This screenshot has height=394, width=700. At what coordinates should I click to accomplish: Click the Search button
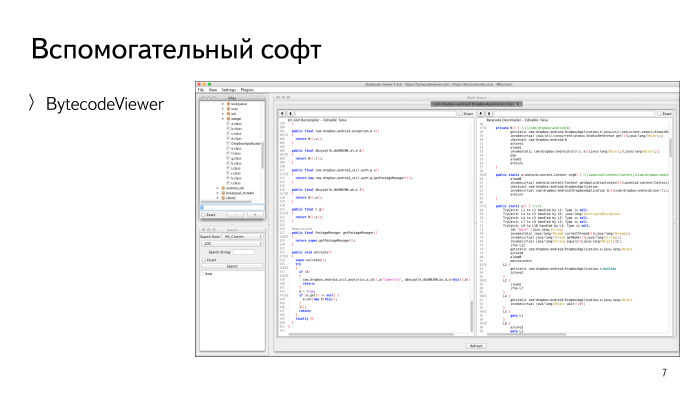pos(232,266)
